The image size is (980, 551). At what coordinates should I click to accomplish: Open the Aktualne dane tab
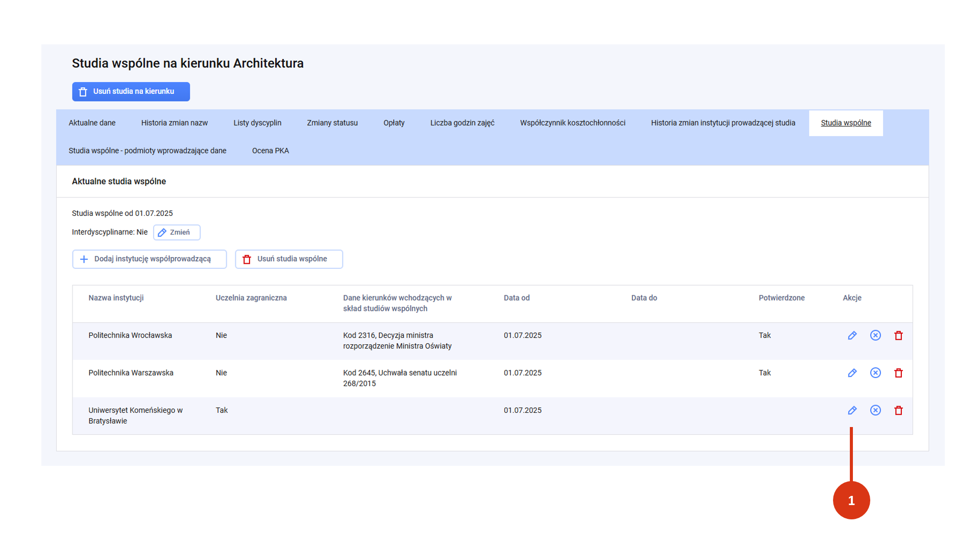(x=92, y=123)
